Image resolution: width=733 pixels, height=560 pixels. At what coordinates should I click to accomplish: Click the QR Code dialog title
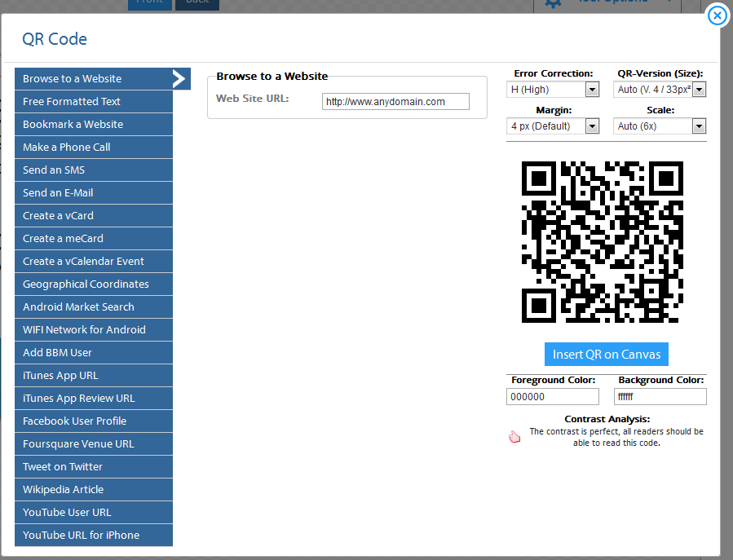coord(55,39)
